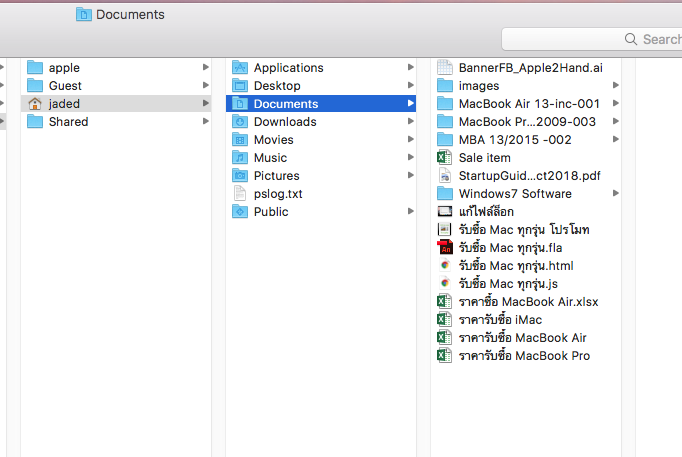Screen dimensions: 682x457
Task: Click the Chrome icon of รับซื้อ Mac ทุกรุ่น.html
Action: (445, 266)
